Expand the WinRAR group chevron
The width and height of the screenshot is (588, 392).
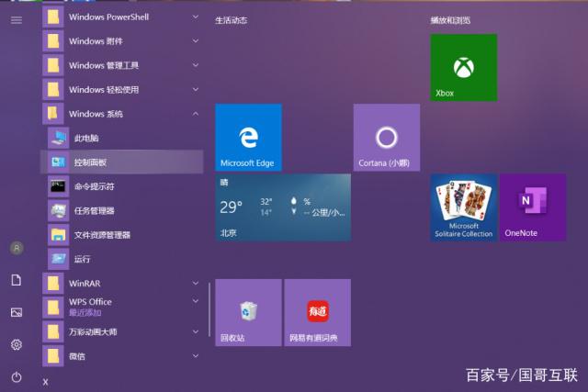click(196, 284)
